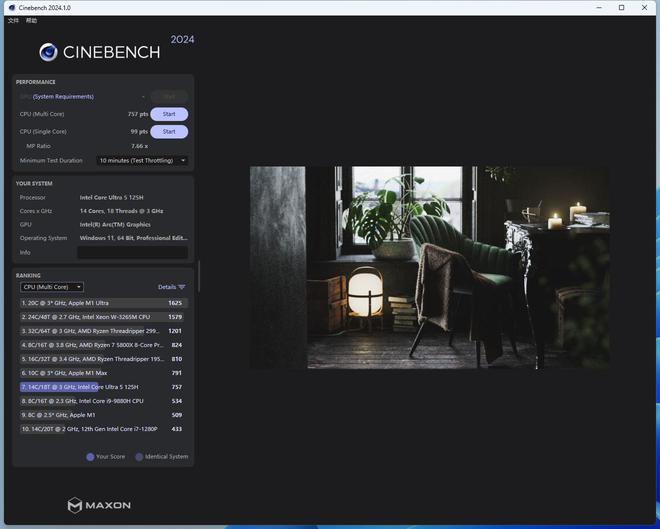
Task: Click the 99 pts single core score
Action: click(139, 132)
